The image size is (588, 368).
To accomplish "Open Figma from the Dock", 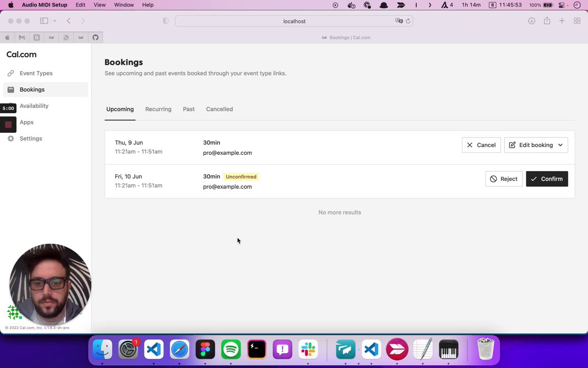I will tap(205, 349).
